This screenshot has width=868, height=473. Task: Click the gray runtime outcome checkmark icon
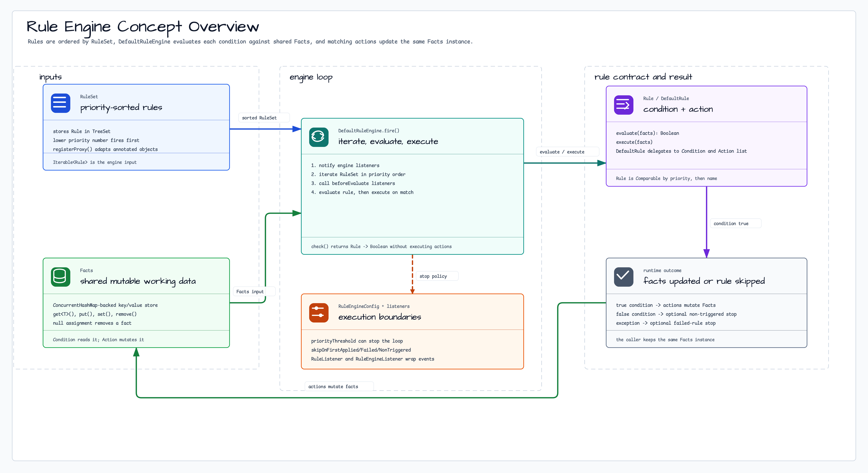[624, 277]
